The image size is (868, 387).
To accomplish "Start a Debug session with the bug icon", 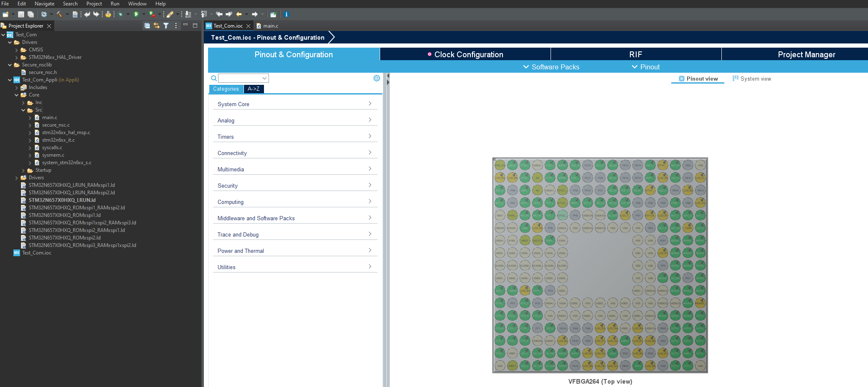I will click(121, 14).
